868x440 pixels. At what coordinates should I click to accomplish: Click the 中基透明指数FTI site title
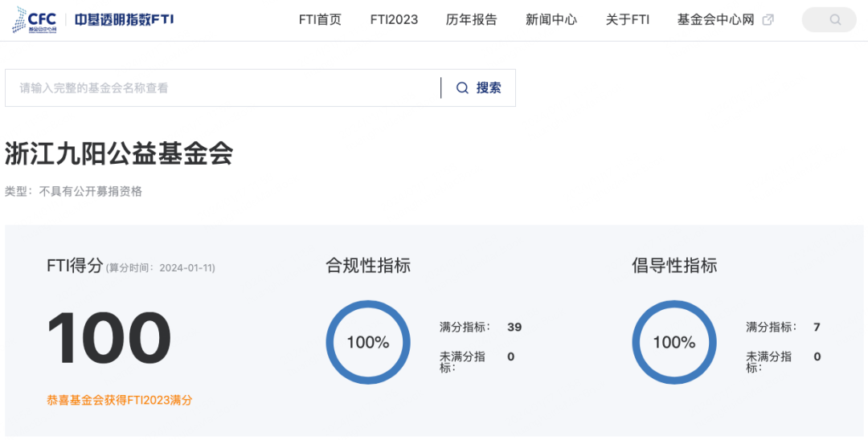point(125,20)
